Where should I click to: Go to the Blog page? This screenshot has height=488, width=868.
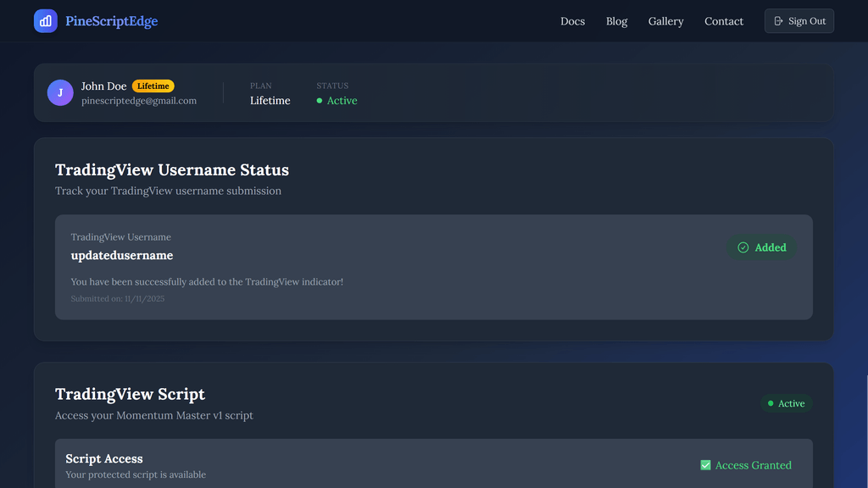[x=616, y=21]
